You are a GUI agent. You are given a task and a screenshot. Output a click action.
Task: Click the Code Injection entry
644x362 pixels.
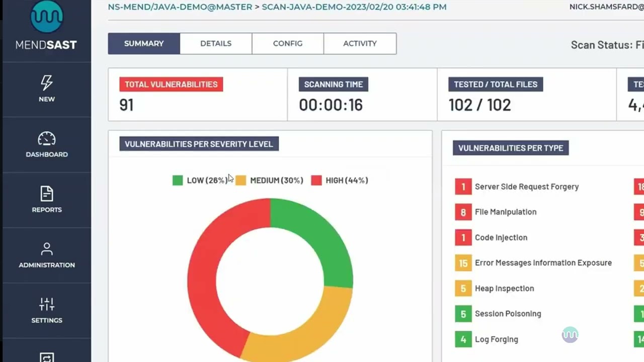(x=501, y=238)
